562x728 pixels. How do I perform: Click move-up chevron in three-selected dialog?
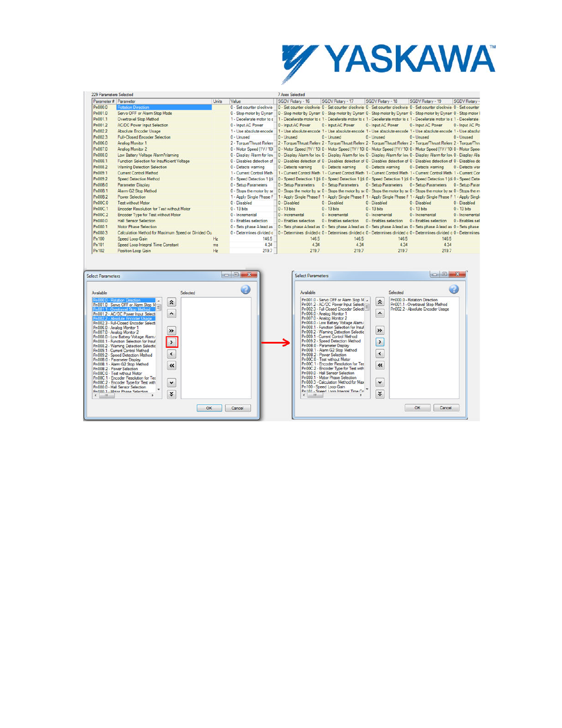point(380,313)
